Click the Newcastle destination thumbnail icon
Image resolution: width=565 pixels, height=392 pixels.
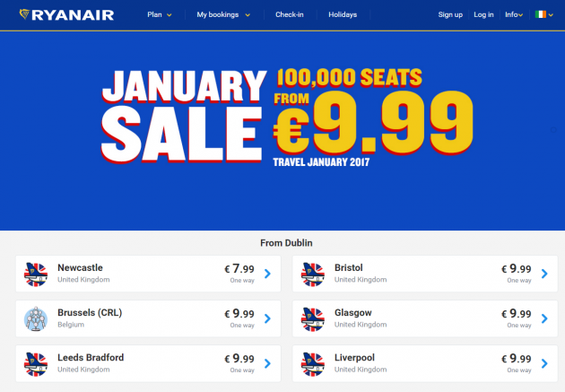(x=35, y=274)
